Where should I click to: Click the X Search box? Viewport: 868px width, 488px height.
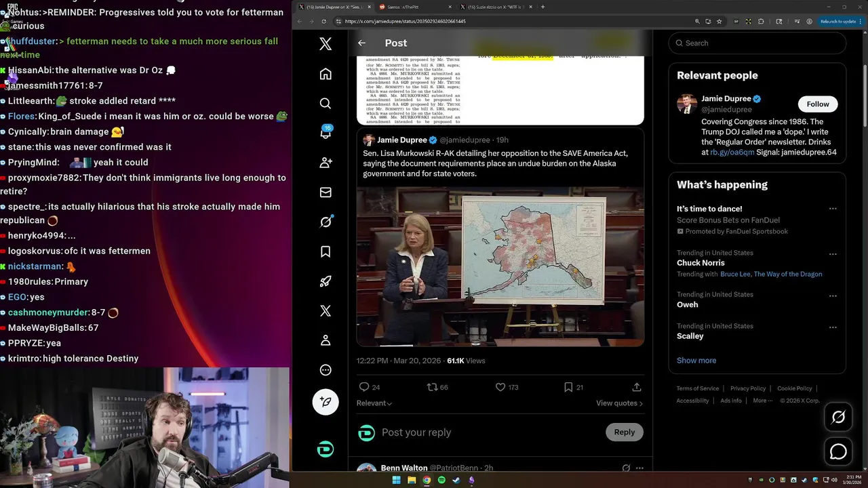757,43
